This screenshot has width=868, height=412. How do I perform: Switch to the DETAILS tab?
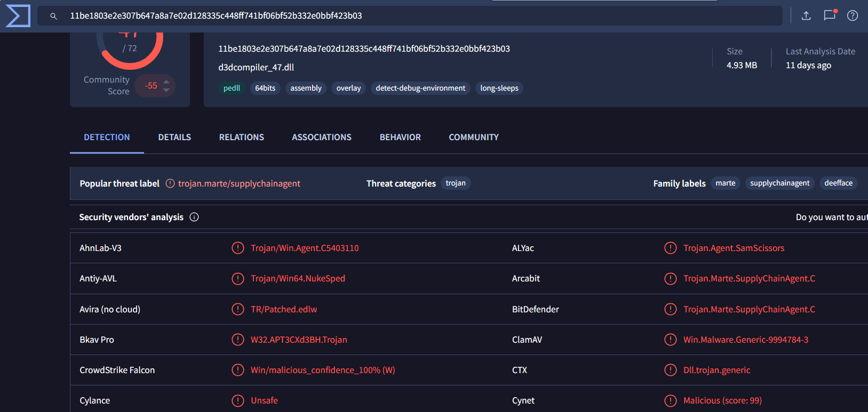[174, 137]
